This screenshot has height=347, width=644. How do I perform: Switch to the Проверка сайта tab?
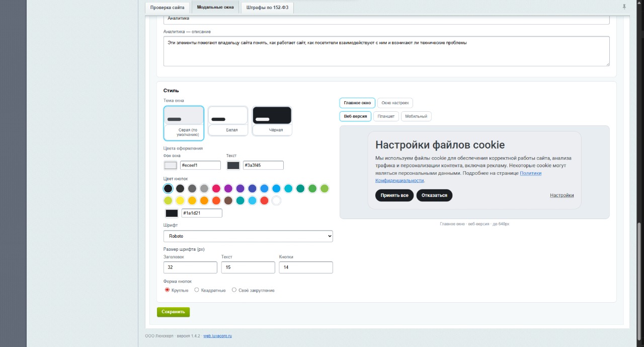(168, 8)
